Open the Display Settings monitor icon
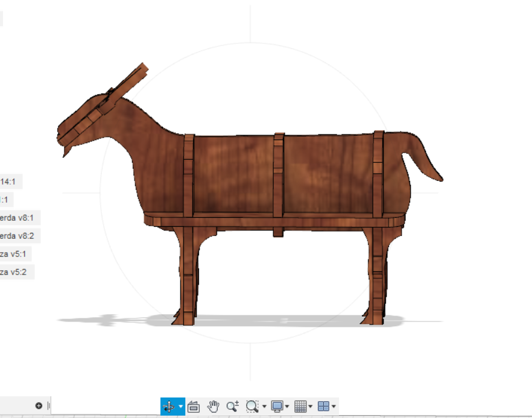532x418 pixels. [277, 406]
